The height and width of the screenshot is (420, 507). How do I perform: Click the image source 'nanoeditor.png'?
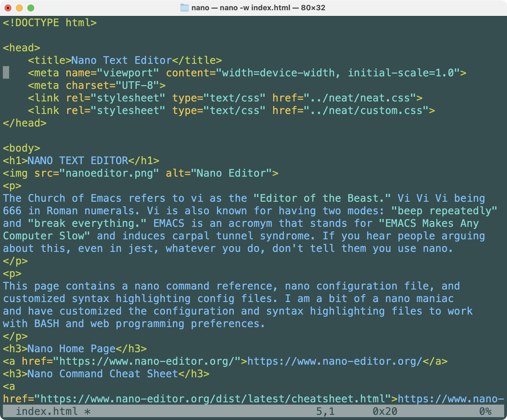tap(109, 173)
